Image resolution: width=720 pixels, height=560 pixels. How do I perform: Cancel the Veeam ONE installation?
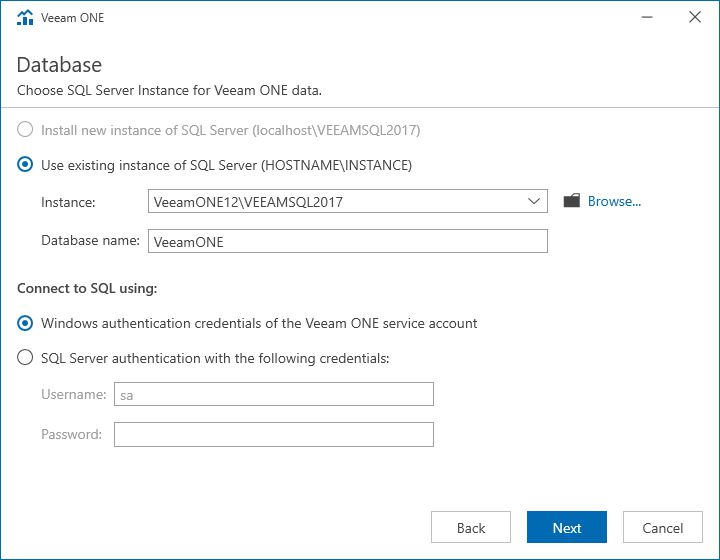tap(663, 527)
